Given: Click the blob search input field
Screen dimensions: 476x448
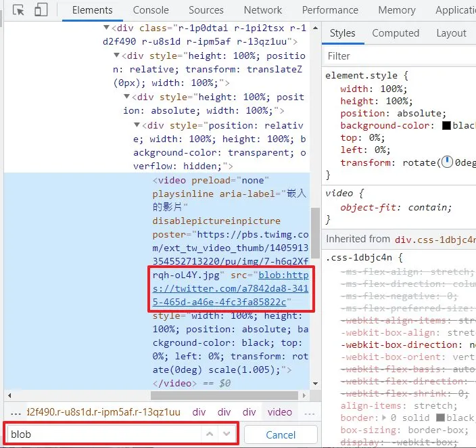Looking at the screenshot, I should tap(104, 434).
